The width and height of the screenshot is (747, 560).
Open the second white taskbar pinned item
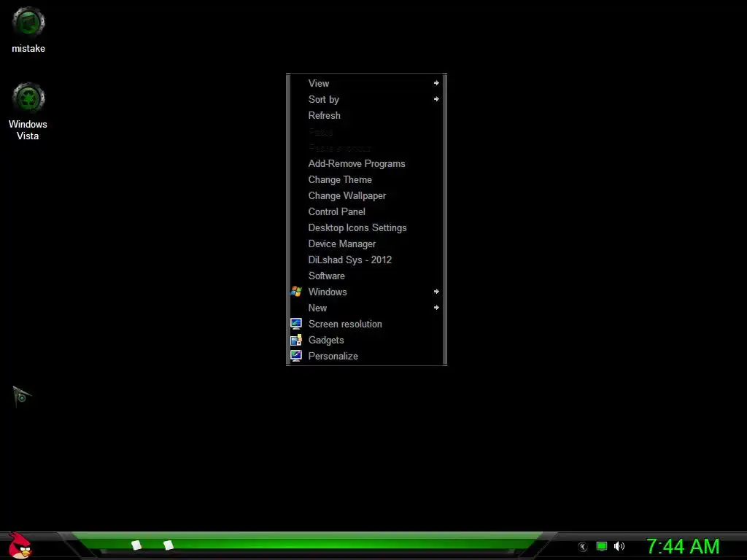[x=169, y=545]
